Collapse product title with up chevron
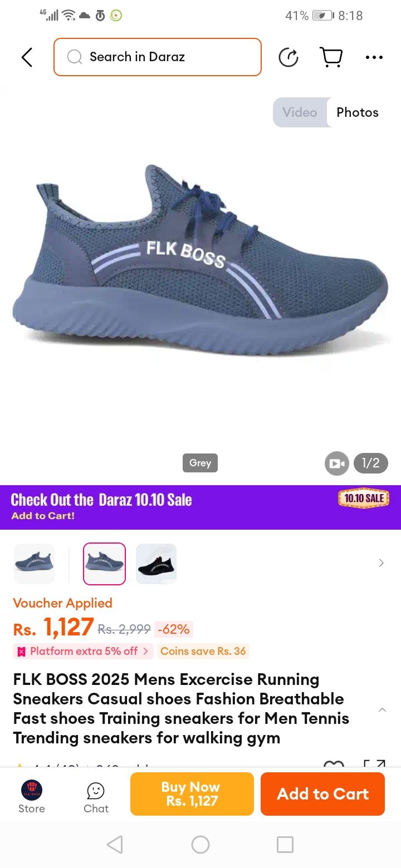401x868 pixels. pos(383,710)
